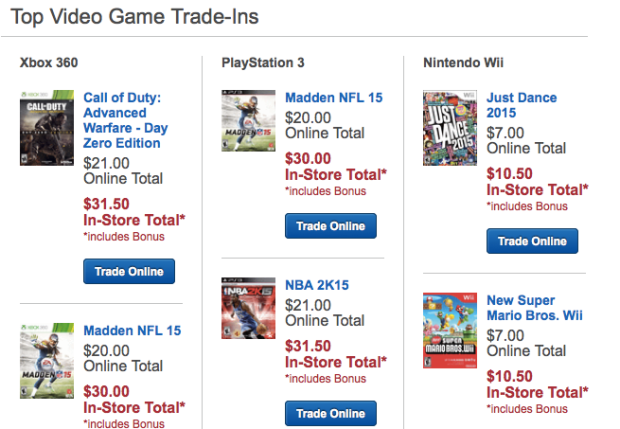Click Trade Online under Just Dance 2015
The image size is (620, 429).
[532, 241]
